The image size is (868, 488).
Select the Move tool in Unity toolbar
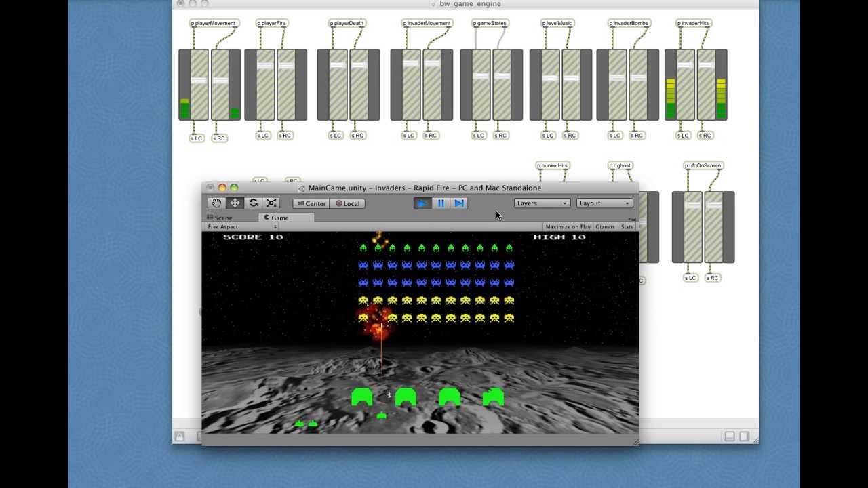coord(235,203)
